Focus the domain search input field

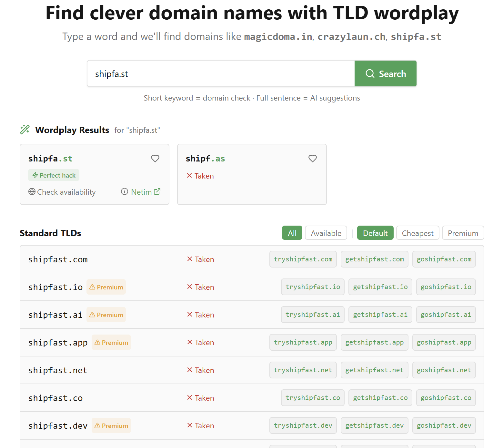click(221, 73)
